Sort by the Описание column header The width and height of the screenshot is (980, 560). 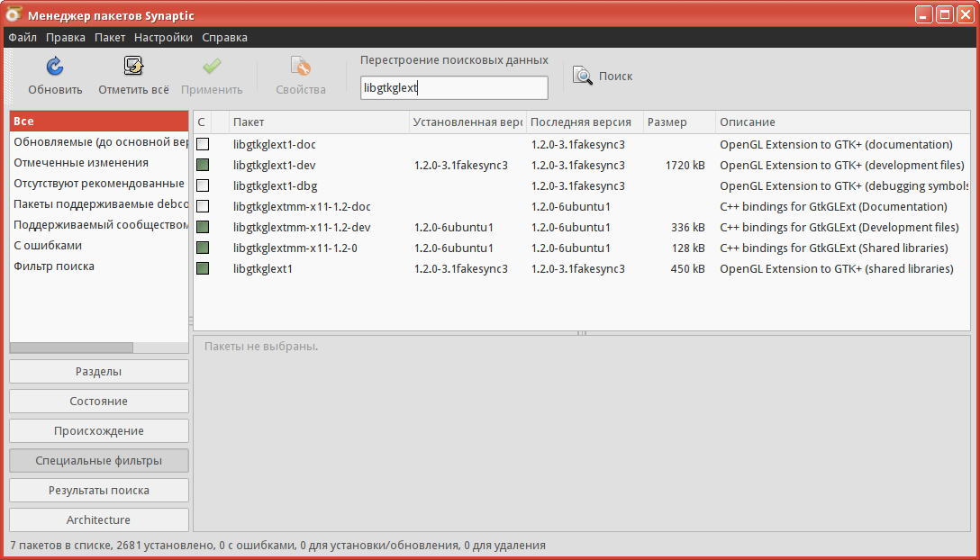coord(843,122)
